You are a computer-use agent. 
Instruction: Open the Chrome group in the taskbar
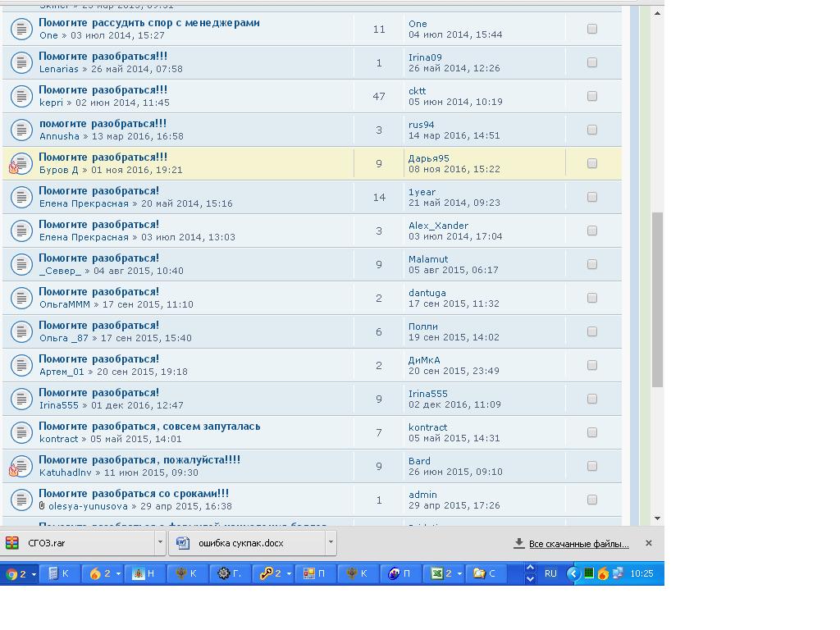point(21,573)
